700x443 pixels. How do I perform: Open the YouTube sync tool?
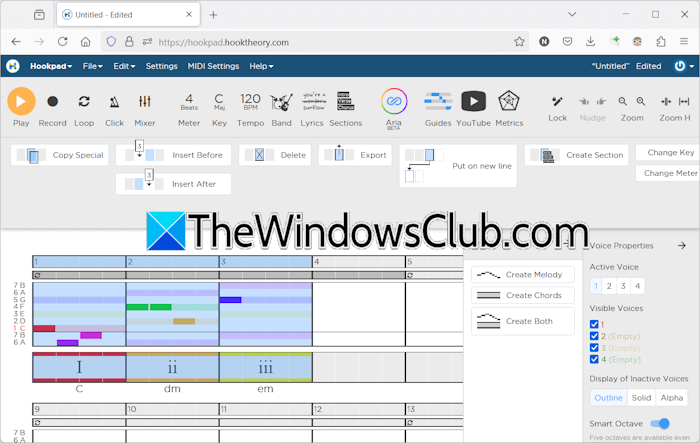(473, 101)
